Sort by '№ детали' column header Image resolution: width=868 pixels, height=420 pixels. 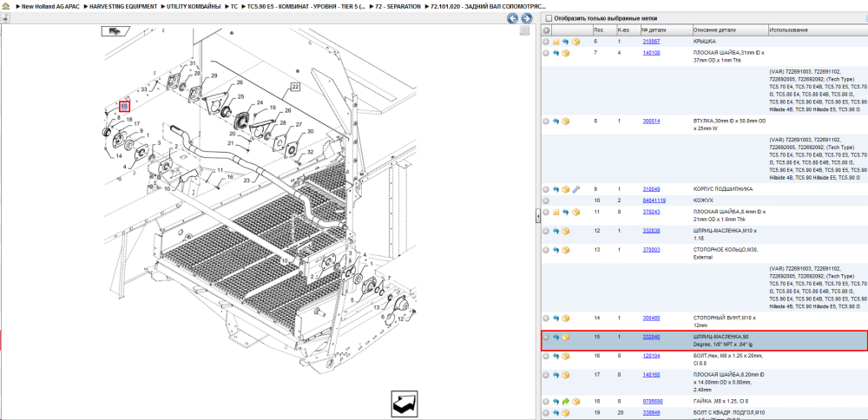(x=666, y=30)
